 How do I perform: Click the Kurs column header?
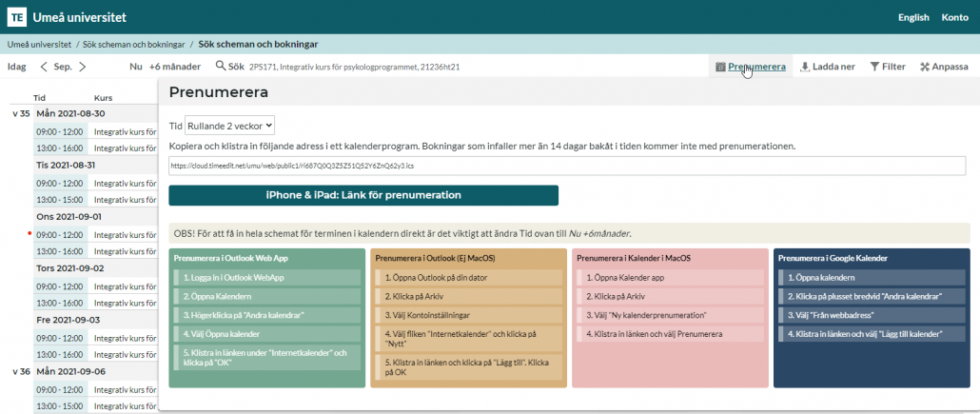(x=103, y=98)
